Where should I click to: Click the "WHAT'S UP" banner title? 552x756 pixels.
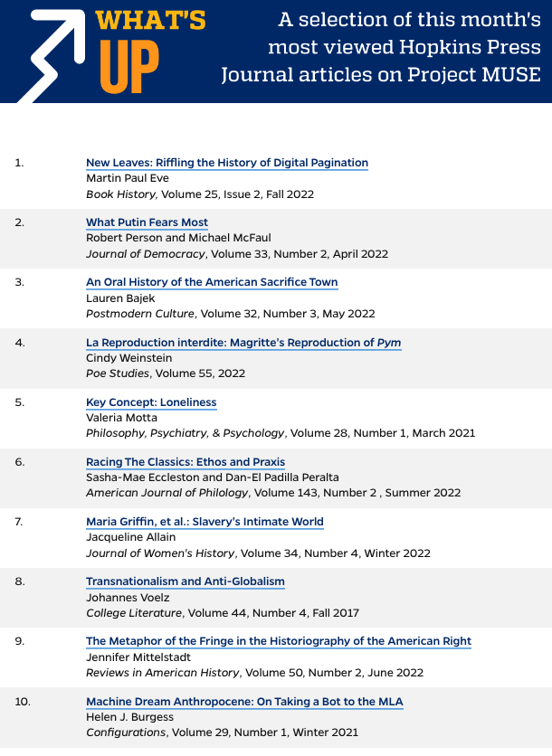click(150, 52)
